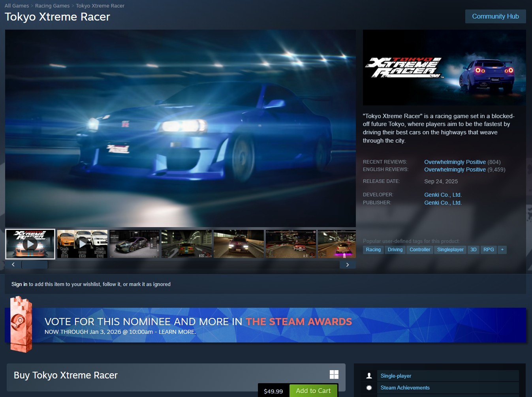532x397 pixels.
Task: Select the Singleplayer tag
Action: tap(450, 250)
